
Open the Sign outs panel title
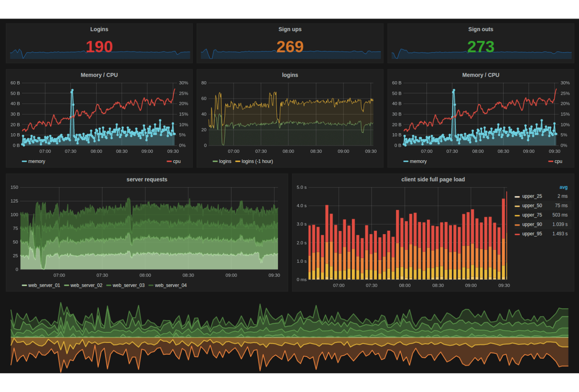[480, 29]
